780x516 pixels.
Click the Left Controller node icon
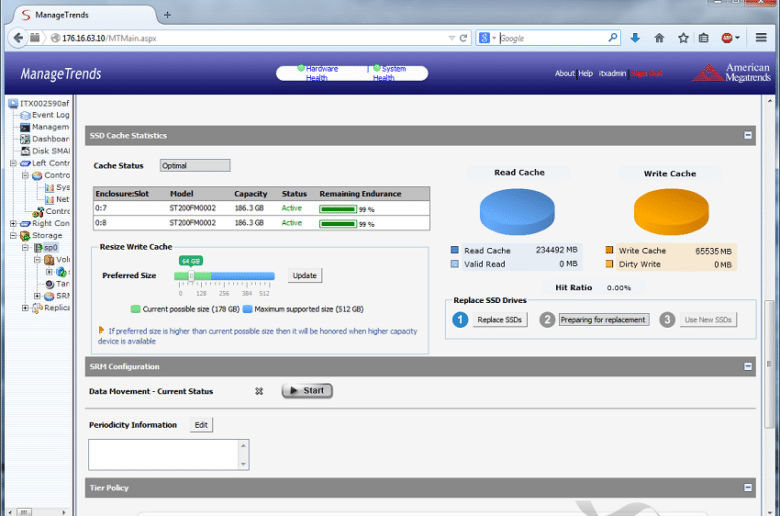(25, 163)
